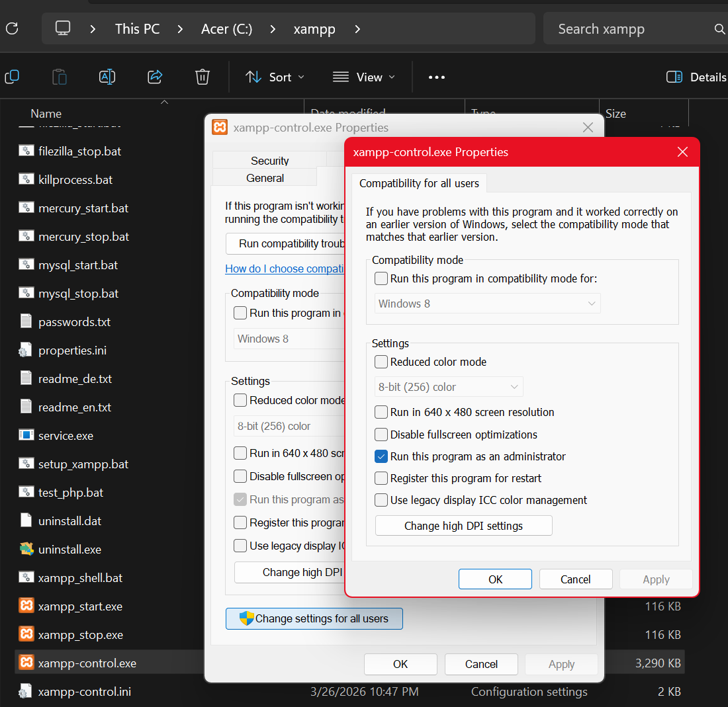
Task: Expand chevron after Acer (C:) breadcrumb
Action: (x=273, y=29)
